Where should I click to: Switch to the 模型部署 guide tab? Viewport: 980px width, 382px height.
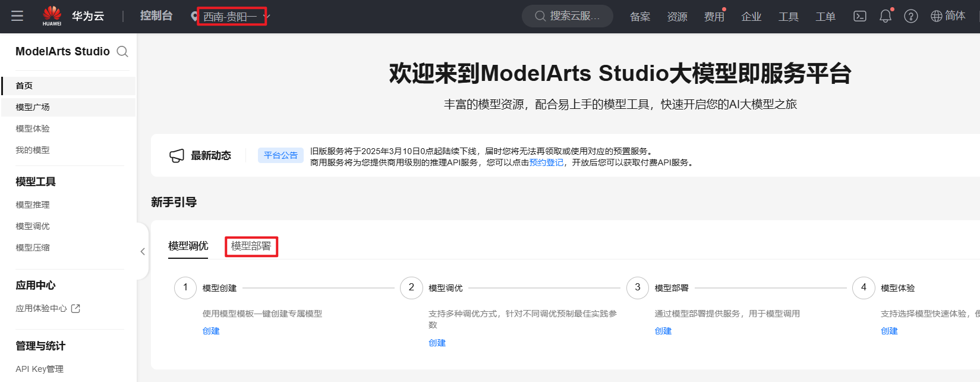(251, 246)
